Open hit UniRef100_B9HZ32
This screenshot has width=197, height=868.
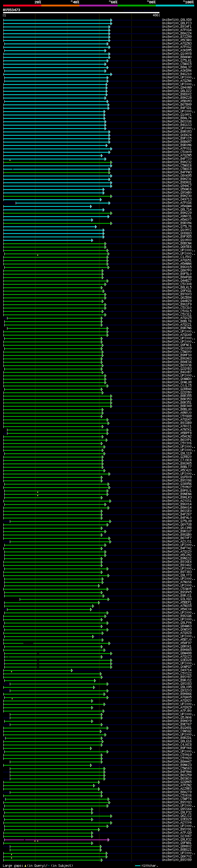[177, 162]
